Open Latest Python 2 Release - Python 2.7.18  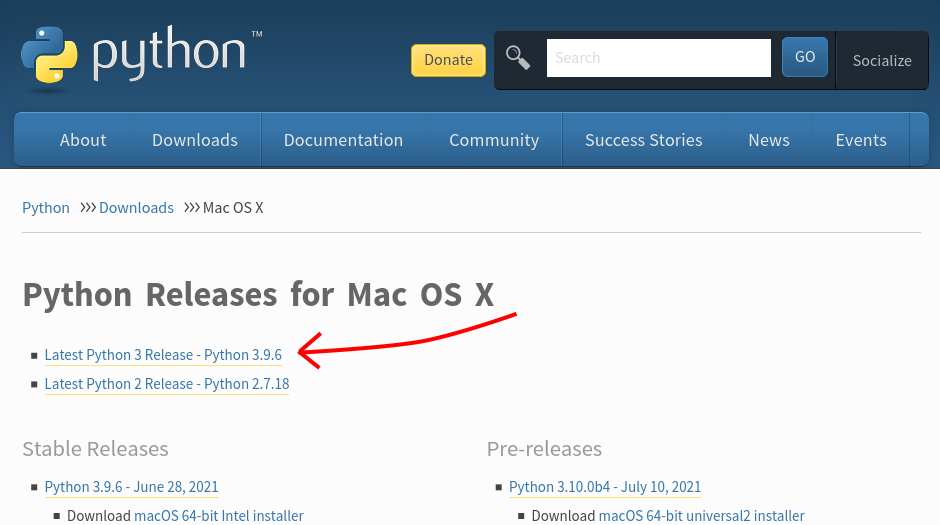pyautogui.click(x=167, y=384)
